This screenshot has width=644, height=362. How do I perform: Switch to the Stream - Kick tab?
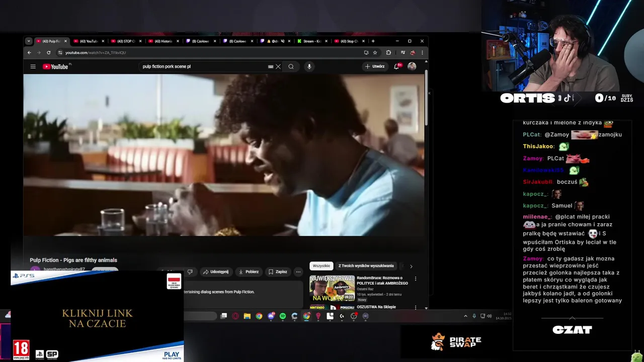click(311, 41)
